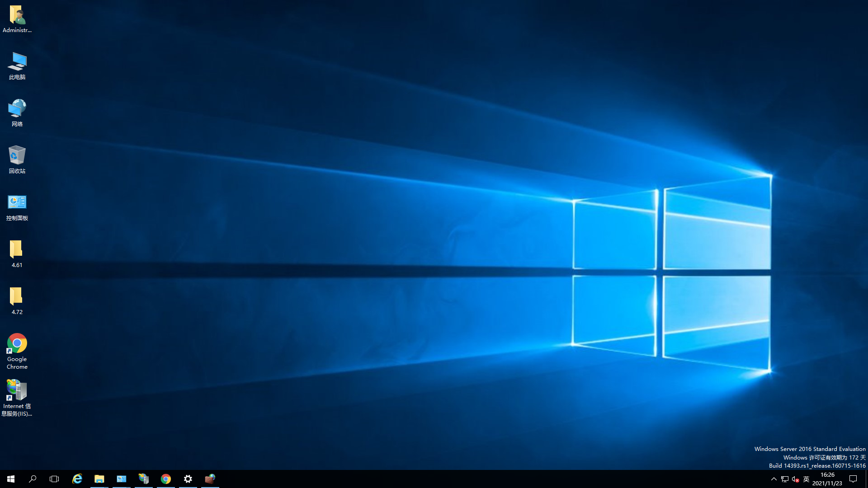Select the Recycle Bin desktop icon
Screen dimensions: 868x488
[x=17, y=156]
